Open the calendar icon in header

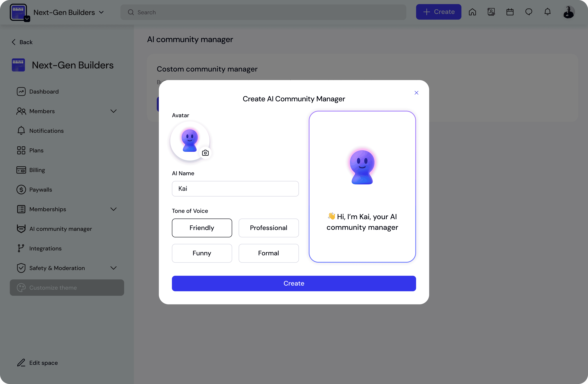pos(510,12)
